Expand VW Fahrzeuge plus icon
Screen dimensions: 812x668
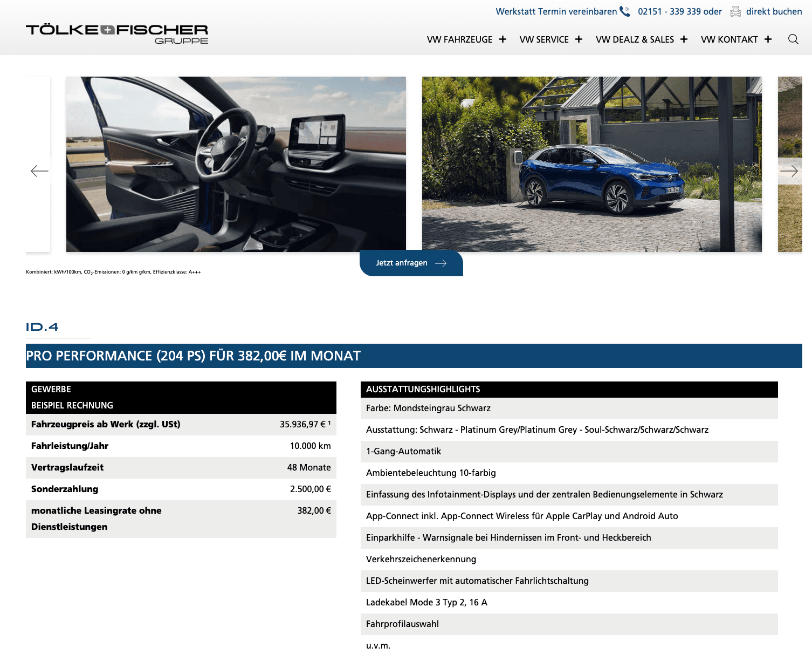coord(503,39)
